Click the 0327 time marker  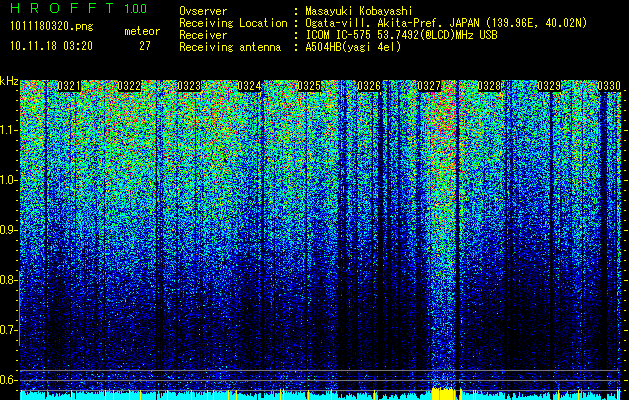coord(429,86)
